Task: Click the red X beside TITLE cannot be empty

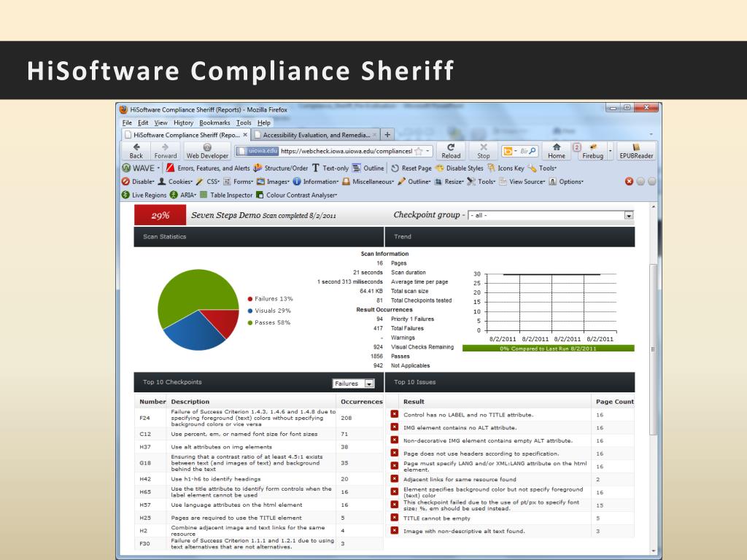Action: click(x=395, y=518)
